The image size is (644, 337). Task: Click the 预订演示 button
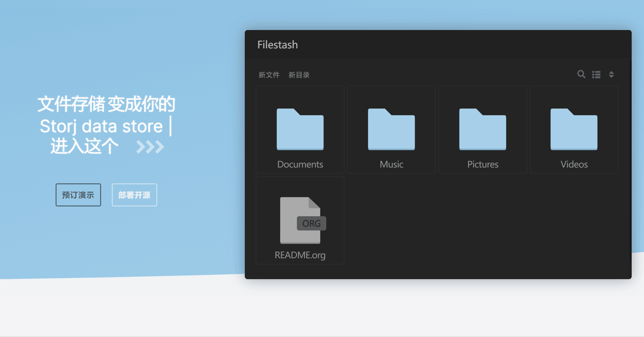coord(78,195)
